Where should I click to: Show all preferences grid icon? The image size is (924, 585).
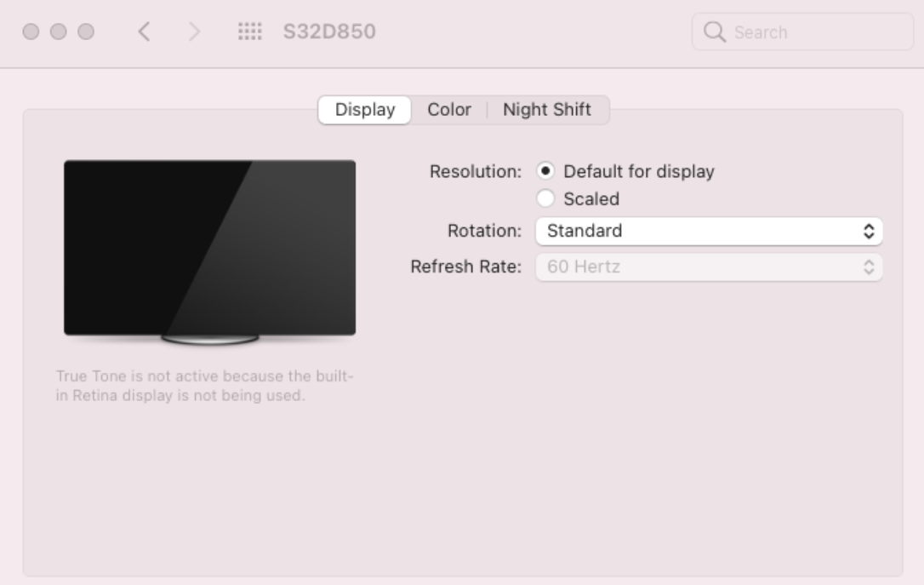(250, 32)
